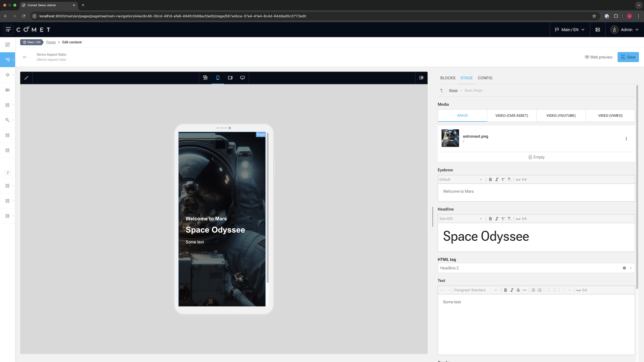
Task: Apply strikethrough in Text editor toolbar
Action: (518, 290)
